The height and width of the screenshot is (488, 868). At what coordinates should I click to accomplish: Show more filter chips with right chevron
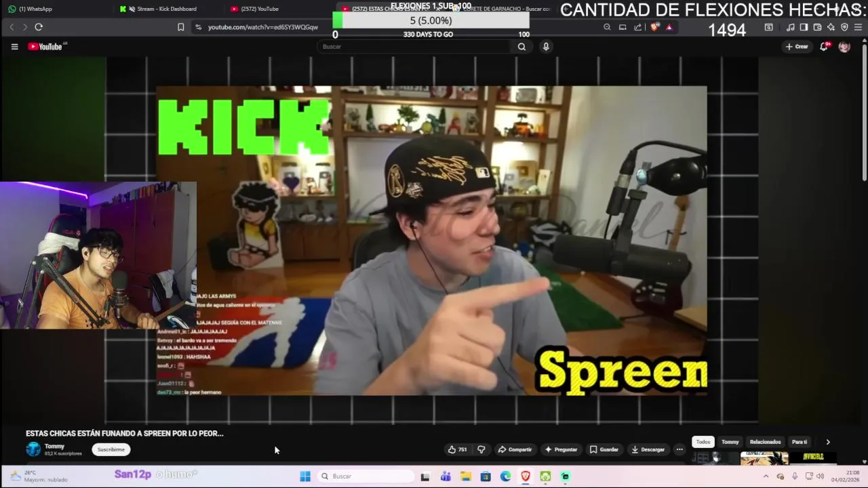[x=828, y=442]
